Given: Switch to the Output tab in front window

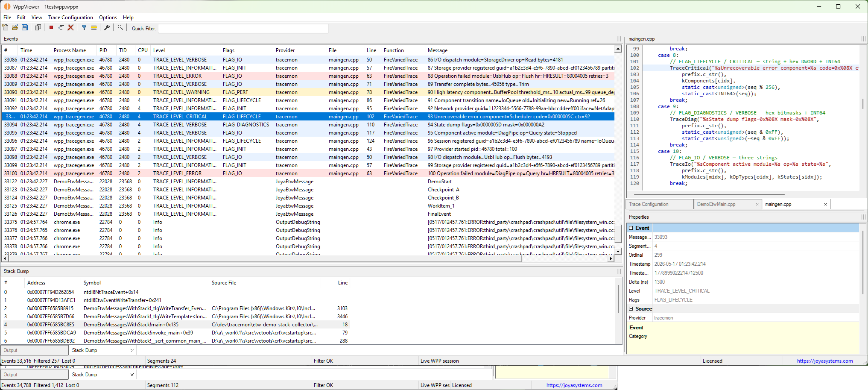Looking at the screenshot, I should 34,350.
